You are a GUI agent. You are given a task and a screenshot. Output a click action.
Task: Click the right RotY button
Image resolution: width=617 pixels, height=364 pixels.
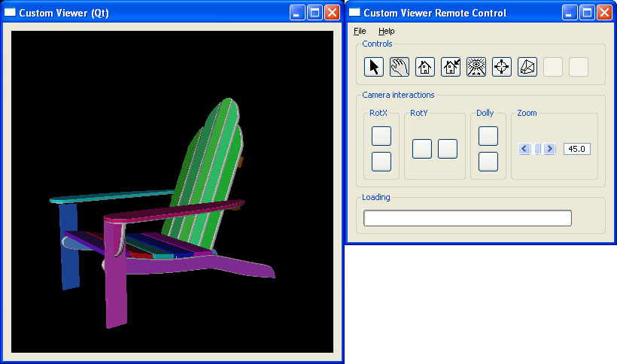(x=448, y=149)
